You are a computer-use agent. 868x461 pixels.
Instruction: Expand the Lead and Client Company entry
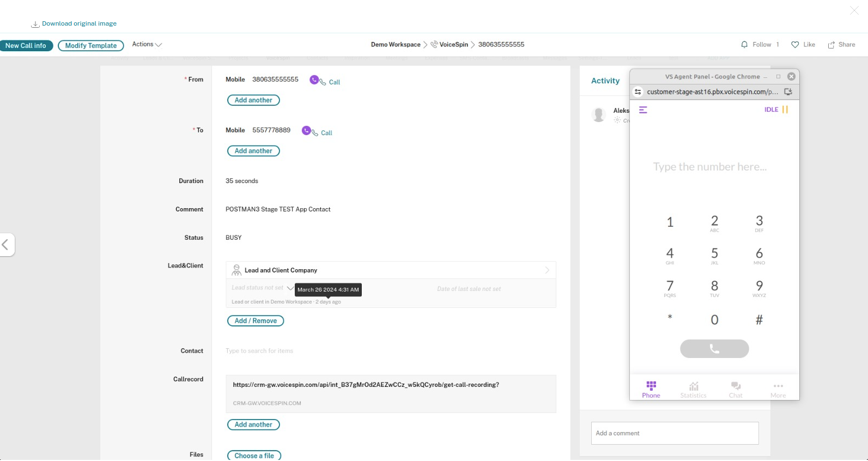(547, 270)
